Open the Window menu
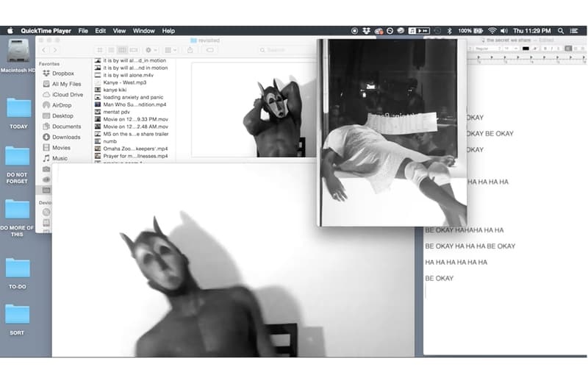Viewport: 588px width, 392px height. (143, 31)
